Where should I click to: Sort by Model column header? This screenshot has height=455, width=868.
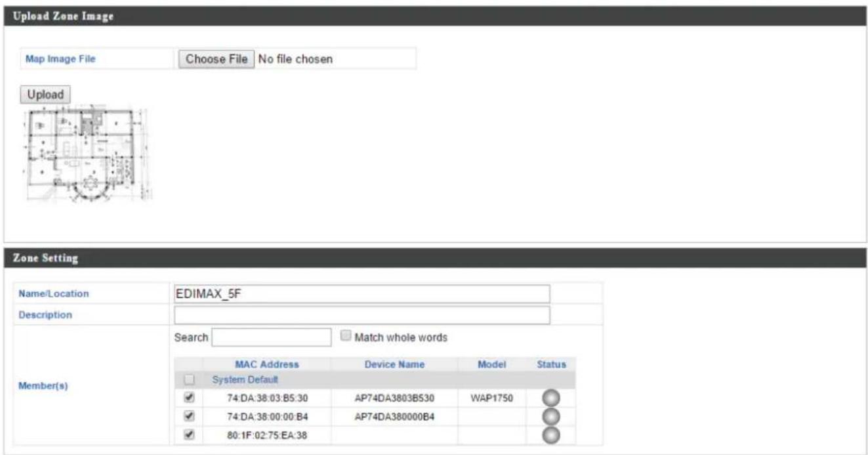[491, 364]
